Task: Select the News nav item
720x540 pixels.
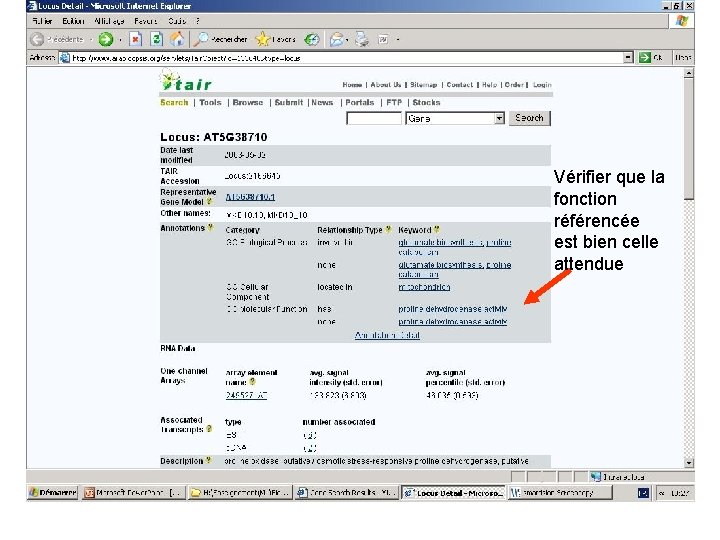Action: pos(322,102)
